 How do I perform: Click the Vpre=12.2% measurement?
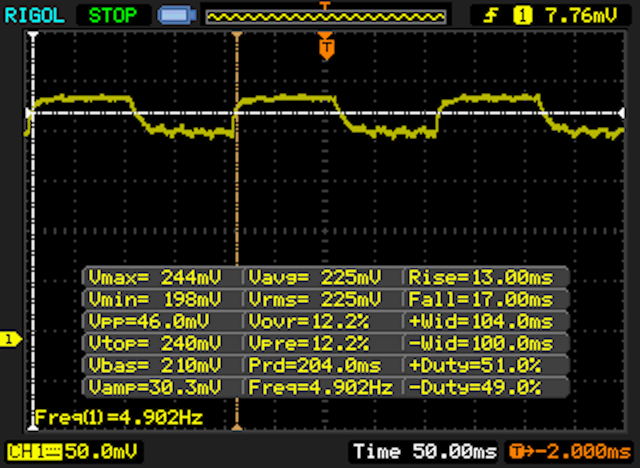[x=309, y=344]
